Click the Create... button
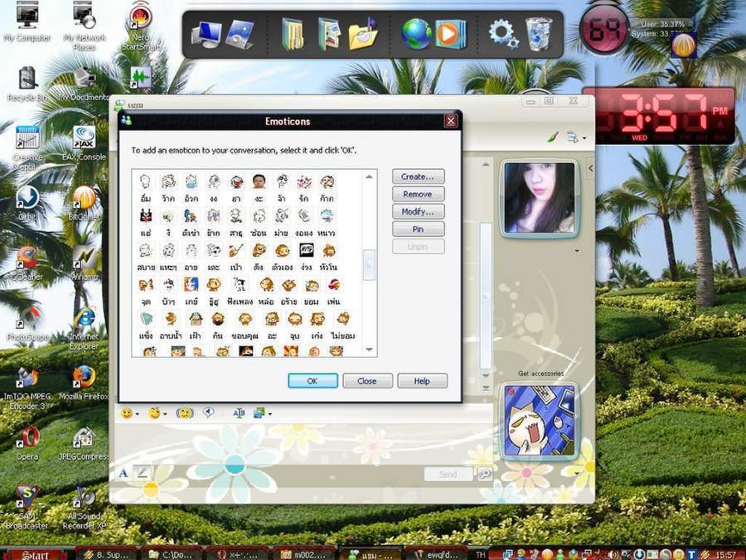 click(x=419, y=176)
